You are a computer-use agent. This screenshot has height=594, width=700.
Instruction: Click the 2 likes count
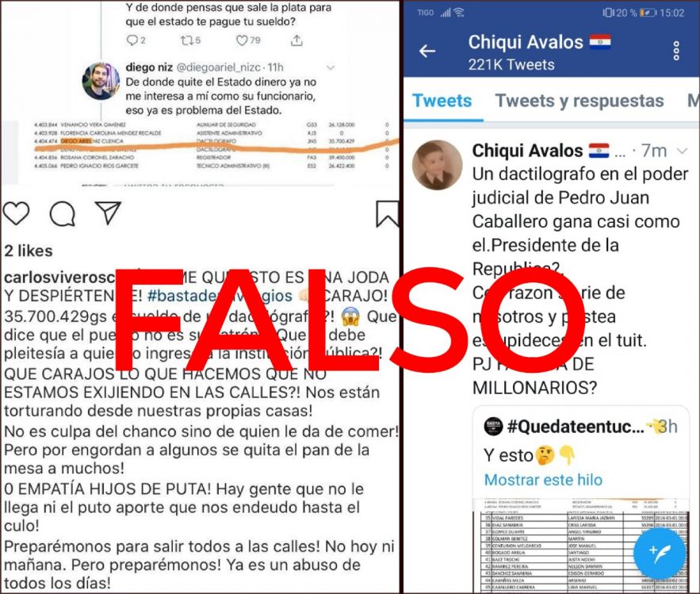pos(29,251)
